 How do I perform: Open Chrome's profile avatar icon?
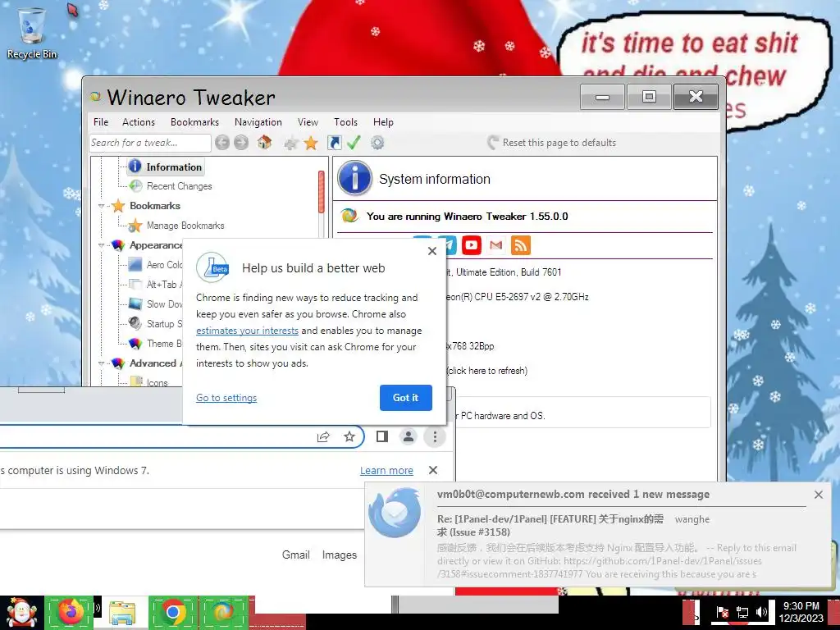click(409, 436)
